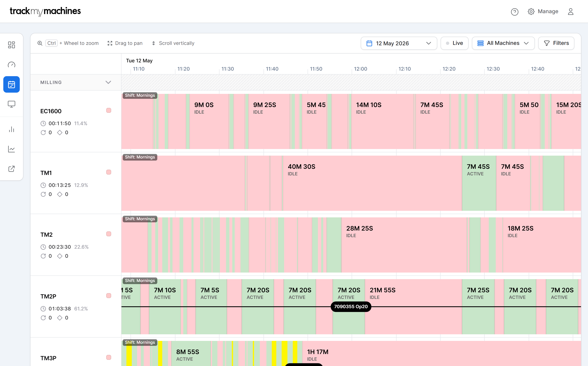Click the export share sidebar icon

click(11, 169)
